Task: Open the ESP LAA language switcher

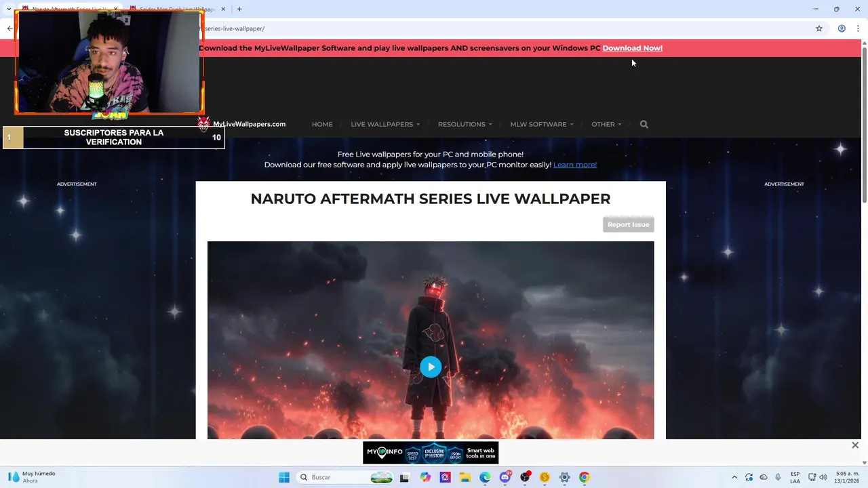Action: coord(795,477)
